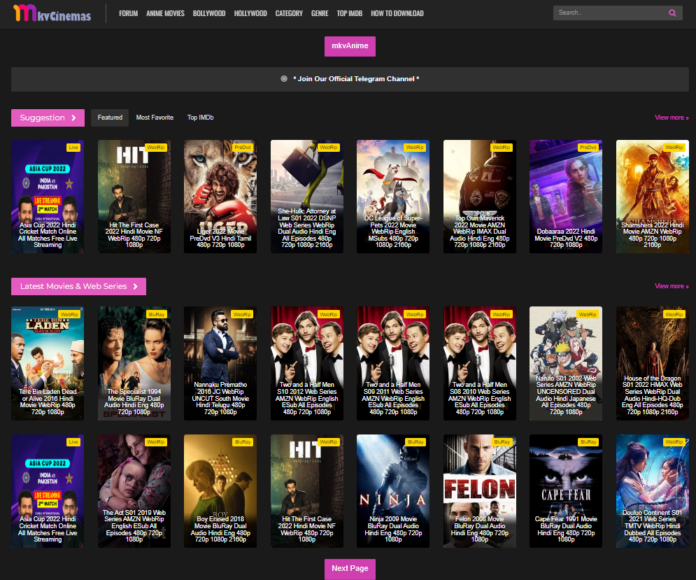696x580 pixels.
Task: Open the Bollywood menu
Action: pyautogui.click(x=209, y=13)
